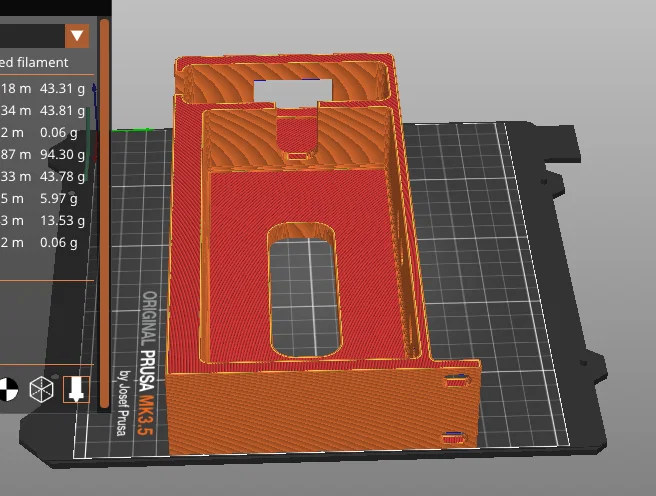Click the 'ed filament' column header

pyautogui.click(x=34, y=63)
